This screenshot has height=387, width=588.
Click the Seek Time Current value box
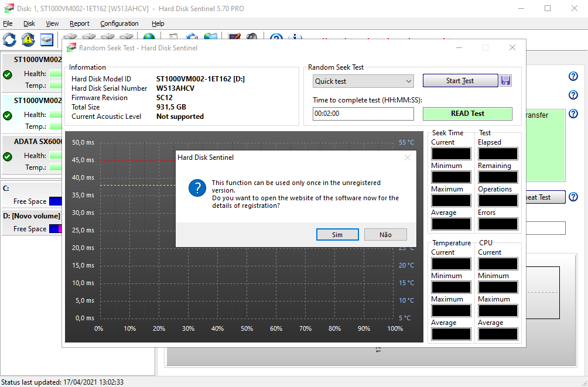click(451, 154)
